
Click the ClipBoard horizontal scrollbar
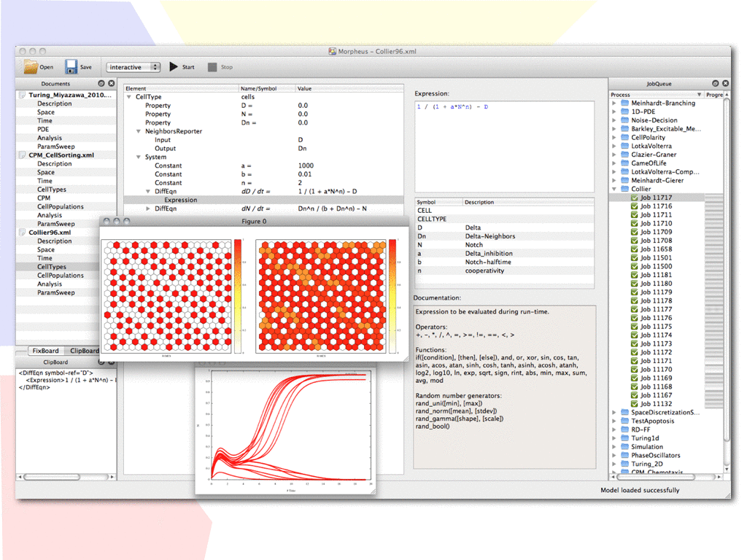[x=66, y=477]
